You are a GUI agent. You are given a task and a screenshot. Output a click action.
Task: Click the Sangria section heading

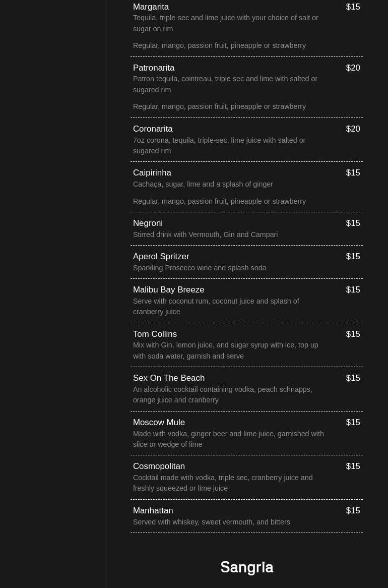coord(247,567)
